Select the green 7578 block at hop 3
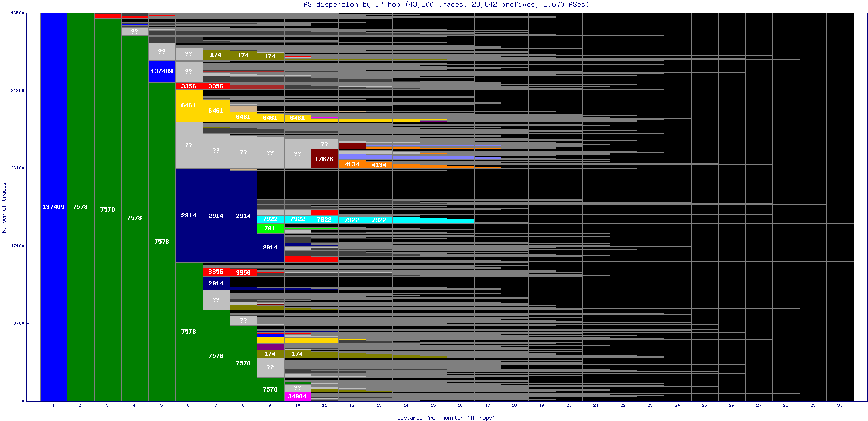Image resolution: width=868 pixels, height=421 pixels. coord(108,209)
